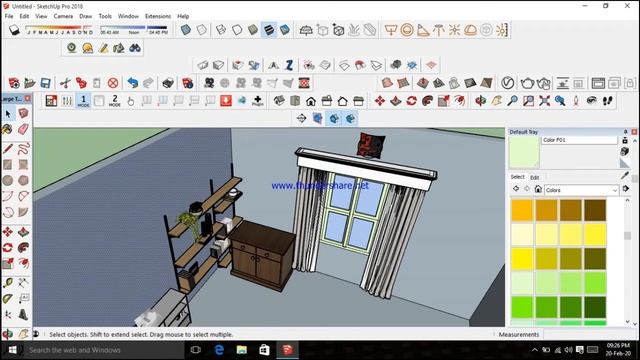Pin the Default Tray auto-hide
The image size is (640, 360).
pos(625,132)
